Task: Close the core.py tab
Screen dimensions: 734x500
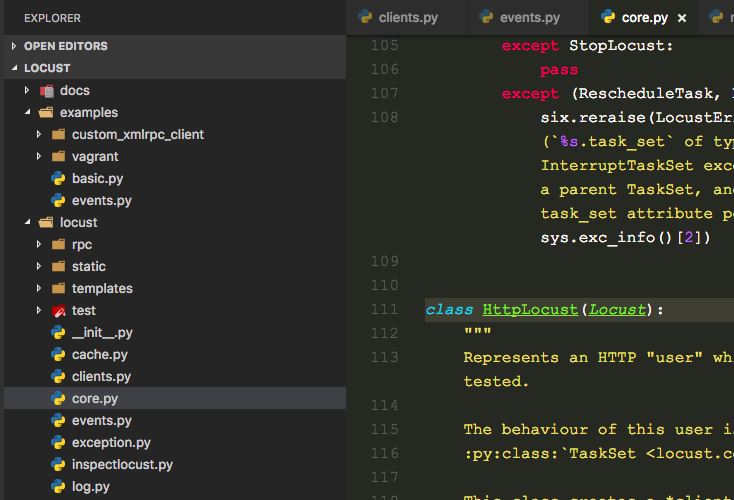Action: (x=682, y=18)
